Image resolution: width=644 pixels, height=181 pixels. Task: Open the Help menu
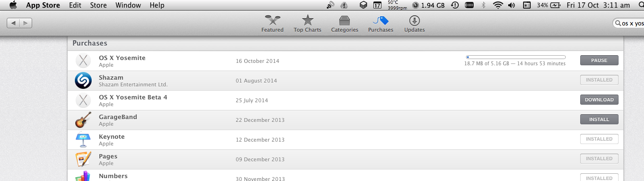coord(157,5)
